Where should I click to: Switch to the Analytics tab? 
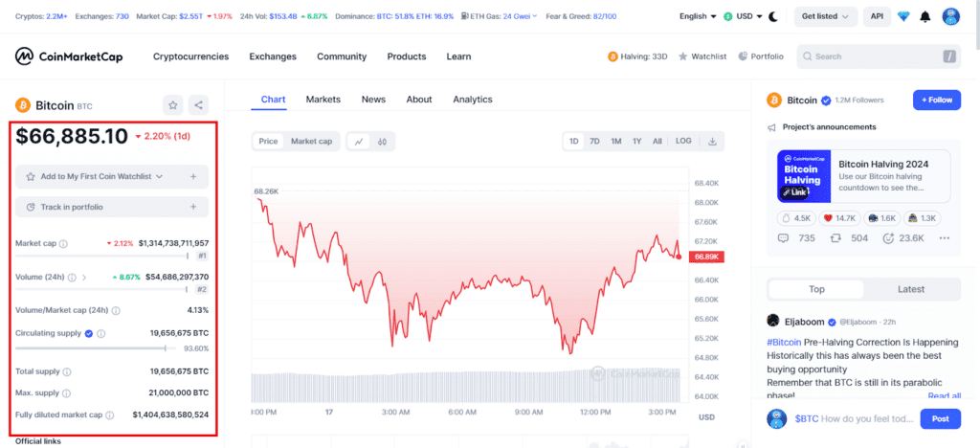coord(473,100)
